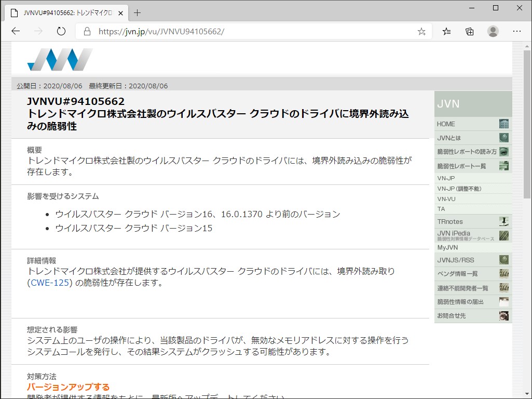
Task: Click the 脆弱性レポート一覧 icon in the sidebar
Action: point(502,166)
